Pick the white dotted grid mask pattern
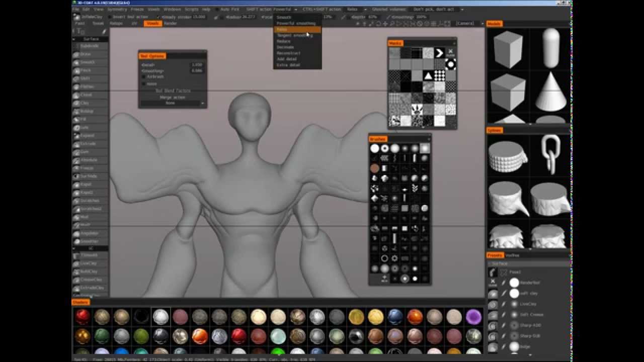This screenshot has height=362, width=644. (439, 76)
